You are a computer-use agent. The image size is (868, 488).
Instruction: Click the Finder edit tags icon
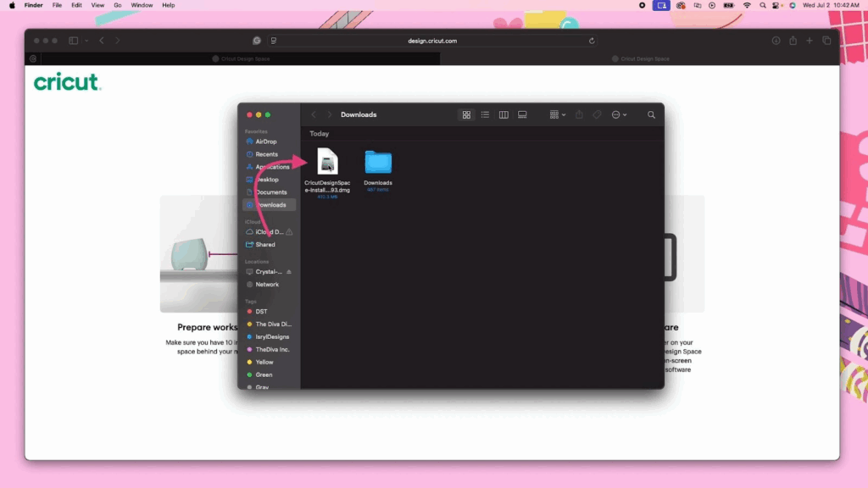[x=597, y=114]
